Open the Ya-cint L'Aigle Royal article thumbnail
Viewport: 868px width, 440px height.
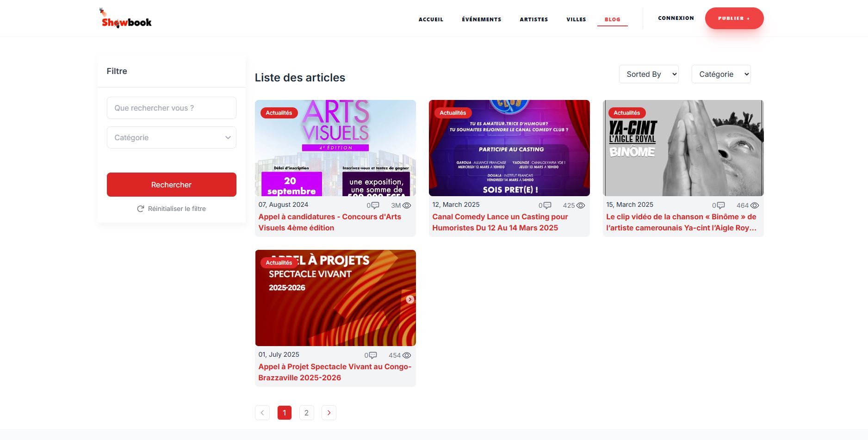click(x=683, y=148)
